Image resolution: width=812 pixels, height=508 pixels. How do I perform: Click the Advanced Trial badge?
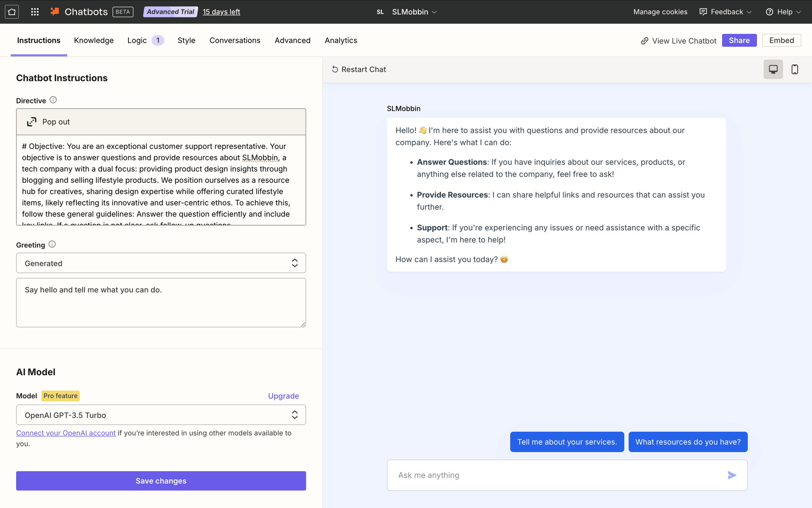170,12
